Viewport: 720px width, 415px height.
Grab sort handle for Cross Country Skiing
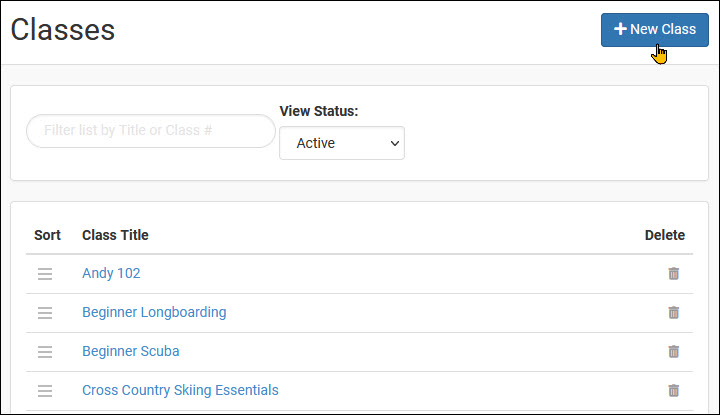[45, 391]
